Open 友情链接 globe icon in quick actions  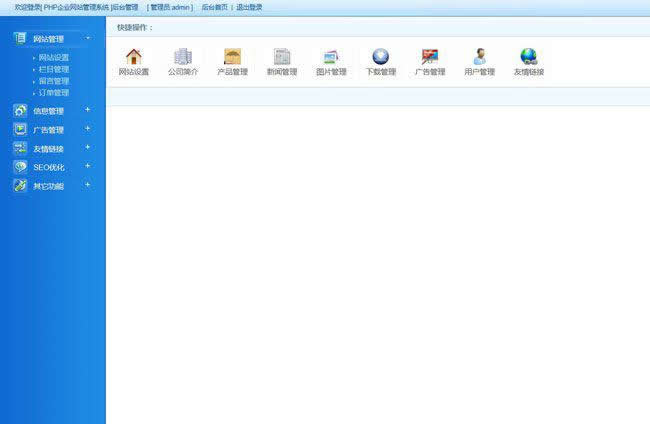[x=528, y=57]
